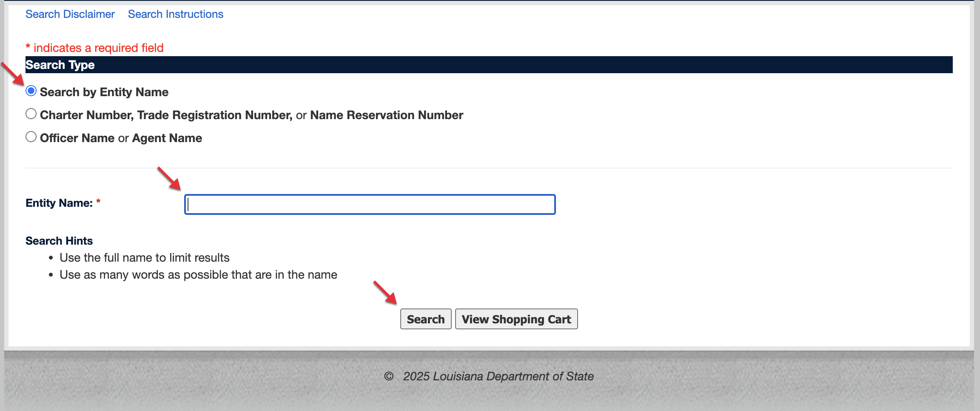980x411 pixels.
Task: Click the Search Hints heading
Action: click(x=59, y=241)
